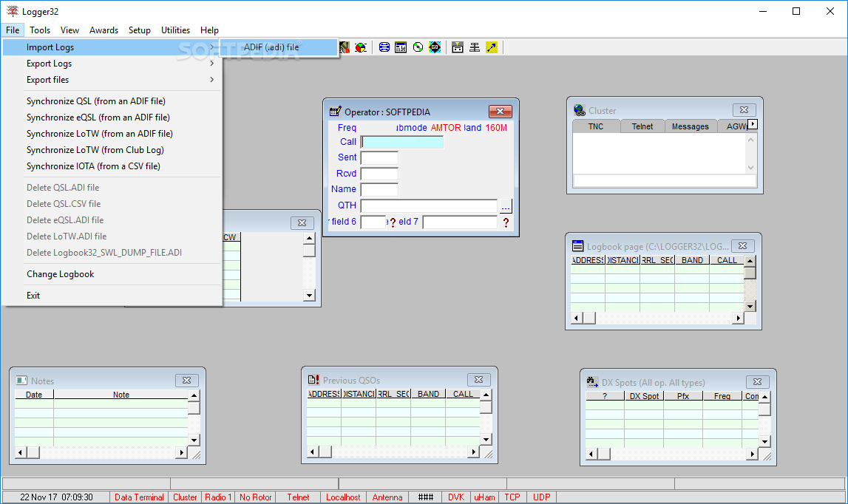Choose Synchronize eQSL (from an ADIF file)
848x504 pixels.
(112, 118)
